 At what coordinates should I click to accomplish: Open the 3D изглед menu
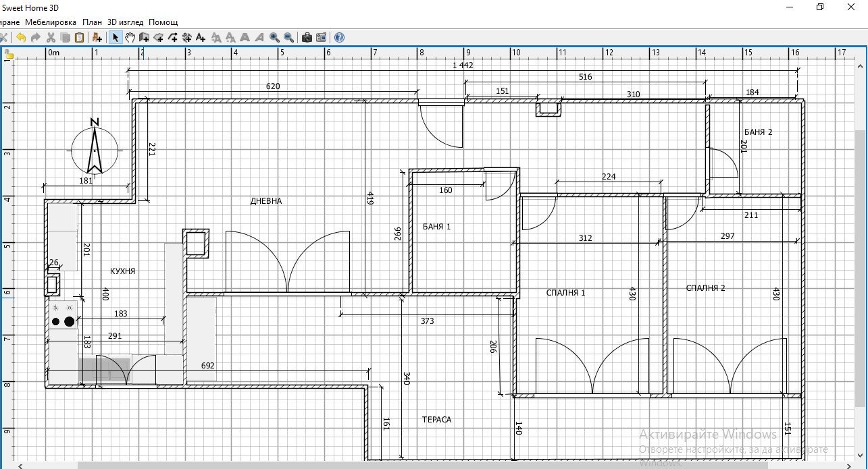(126, 22)
